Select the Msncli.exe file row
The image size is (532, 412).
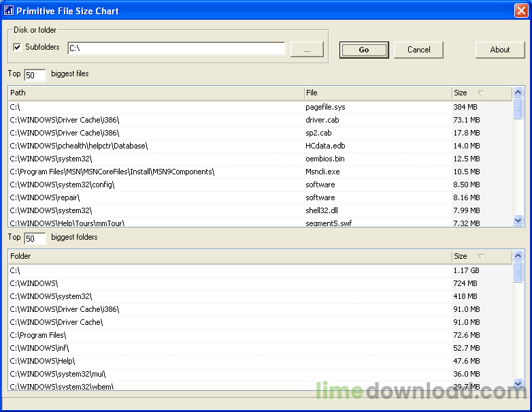[261, 172]
